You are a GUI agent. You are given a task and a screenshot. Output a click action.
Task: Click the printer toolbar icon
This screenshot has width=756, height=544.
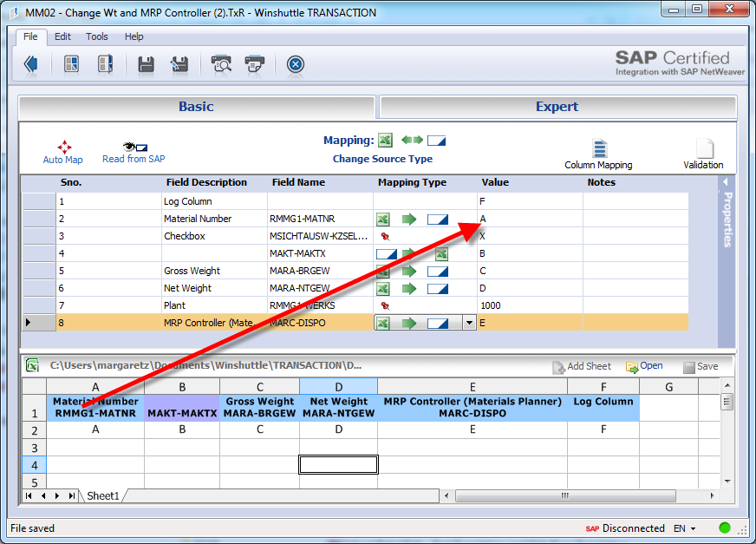[x=255, y=64]
